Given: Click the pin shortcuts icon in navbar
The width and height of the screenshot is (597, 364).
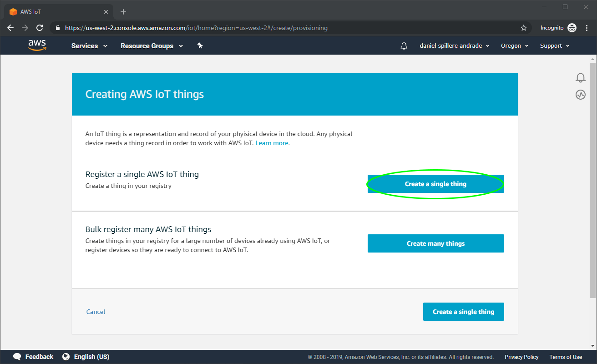Looking at the screenshot, I should point(200,45).
